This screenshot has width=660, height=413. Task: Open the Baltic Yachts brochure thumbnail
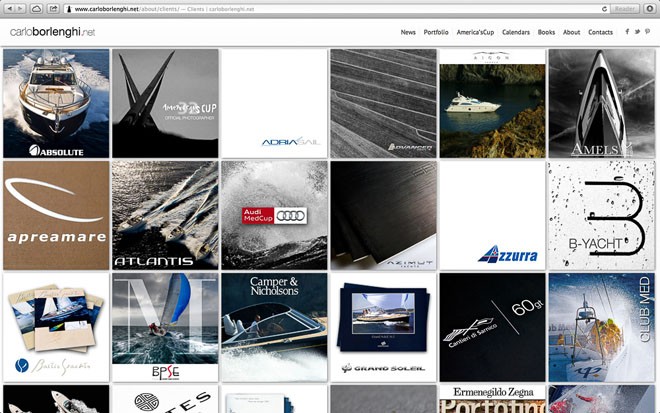(x=56, y=327)
